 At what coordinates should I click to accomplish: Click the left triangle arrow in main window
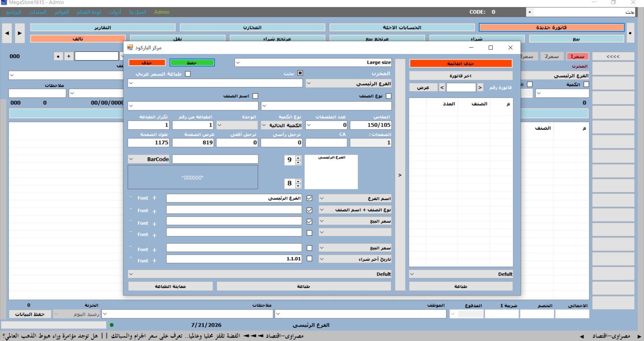pyautogui.click(x=7, y=33)
